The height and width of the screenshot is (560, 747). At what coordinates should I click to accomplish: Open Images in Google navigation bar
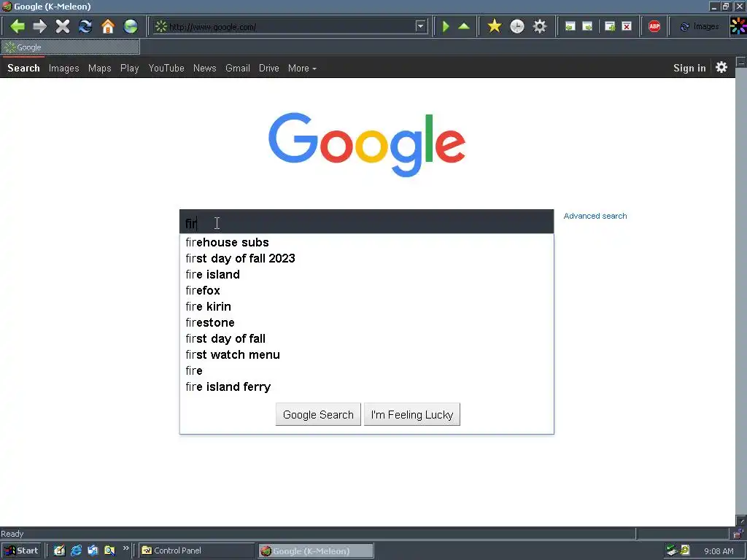tap(64, 68)
